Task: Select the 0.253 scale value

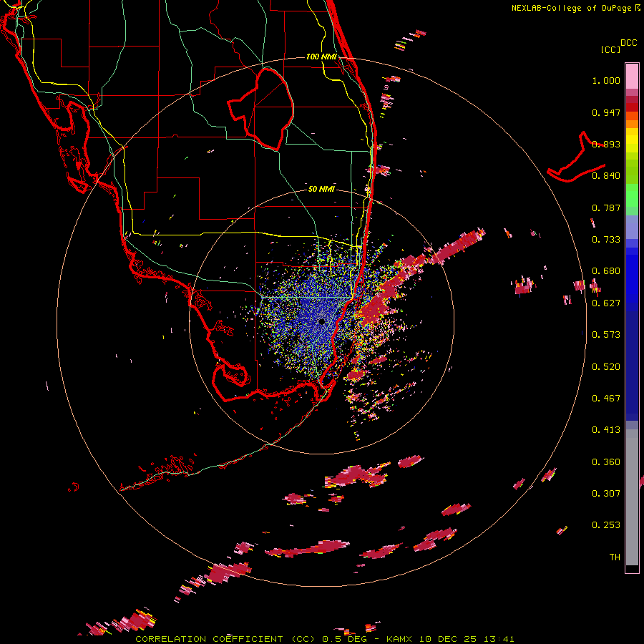Action: tap(606, 525)
